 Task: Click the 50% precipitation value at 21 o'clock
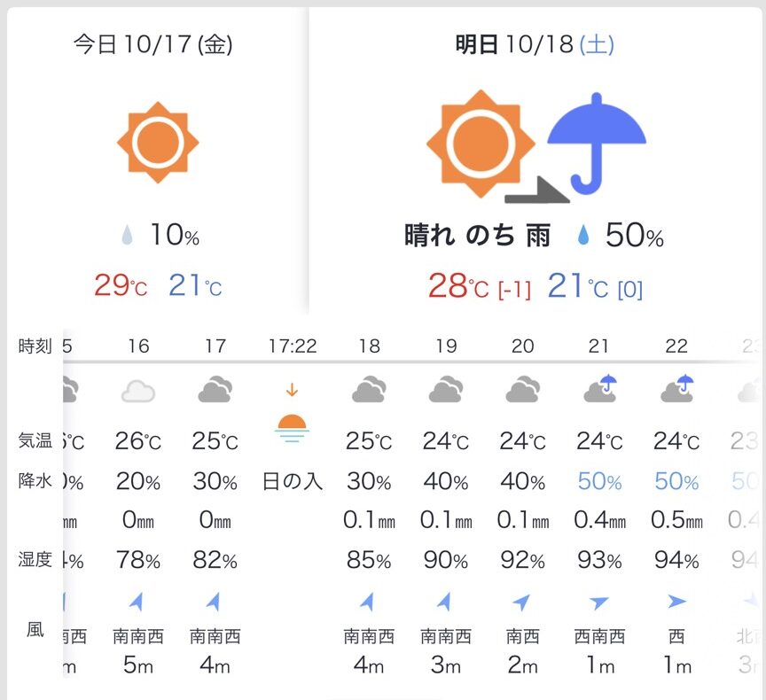click(x=600, y=482)
